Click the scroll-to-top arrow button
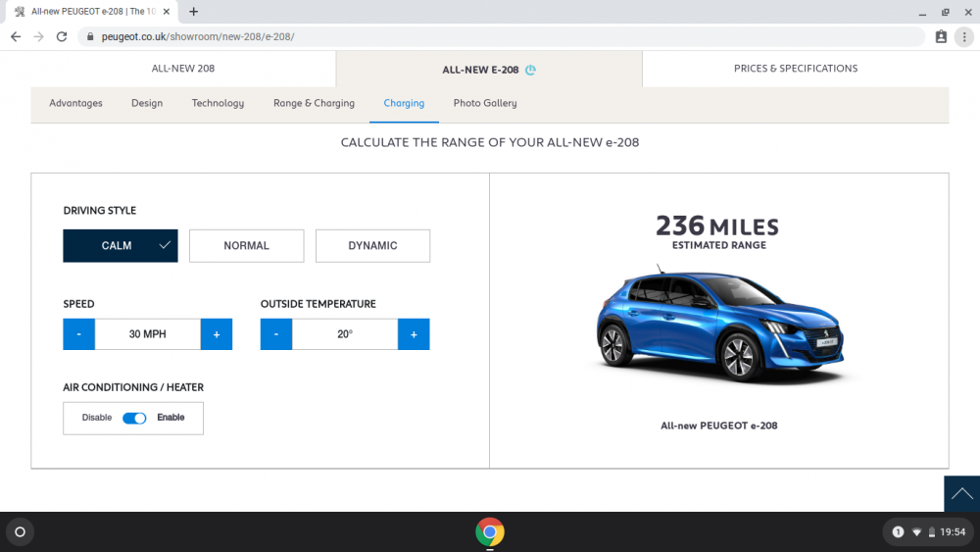The image size is (980, 552). [x=962, y=494]
